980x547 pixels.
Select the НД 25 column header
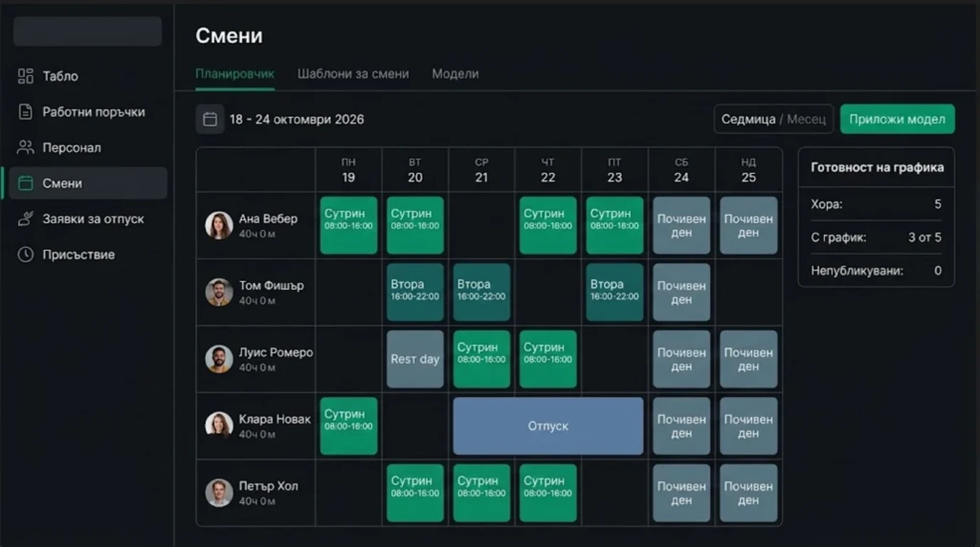click(x=749, y=170)
